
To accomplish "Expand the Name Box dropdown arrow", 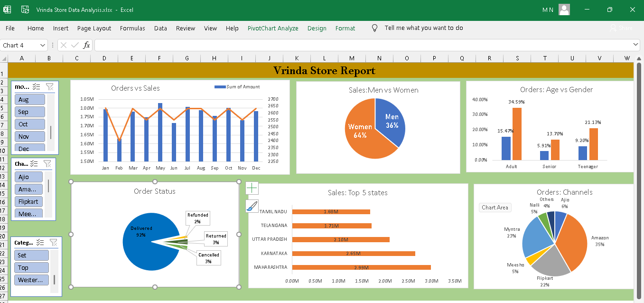I will pyautogui.click(x=43, y=45).
